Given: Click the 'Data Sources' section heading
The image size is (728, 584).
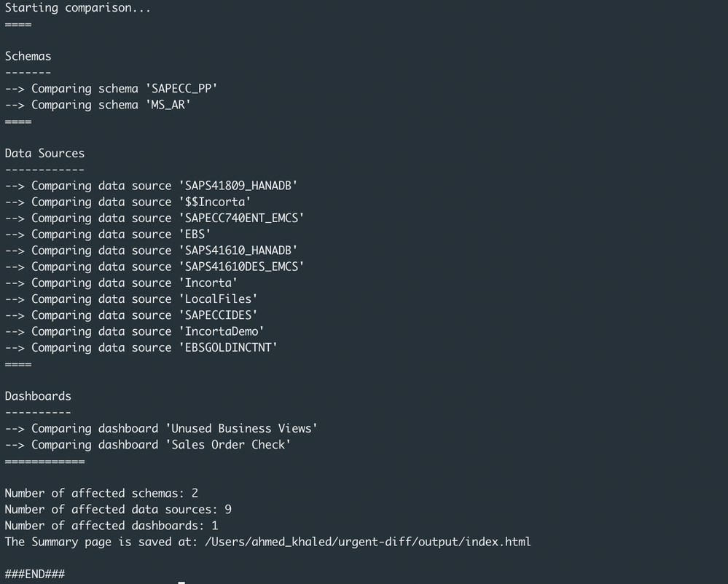Looking at the screenshot, I should [44, 153].
